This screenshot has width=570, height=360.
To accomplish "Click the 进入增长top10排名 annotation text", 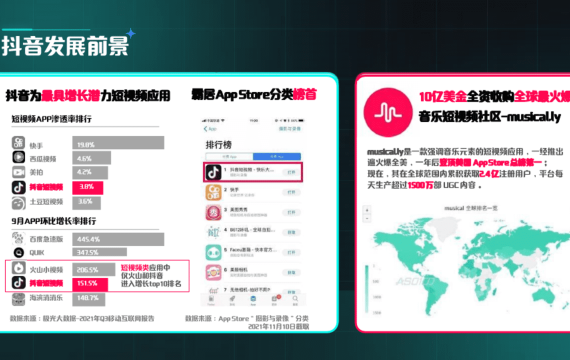I will [151, 284].
